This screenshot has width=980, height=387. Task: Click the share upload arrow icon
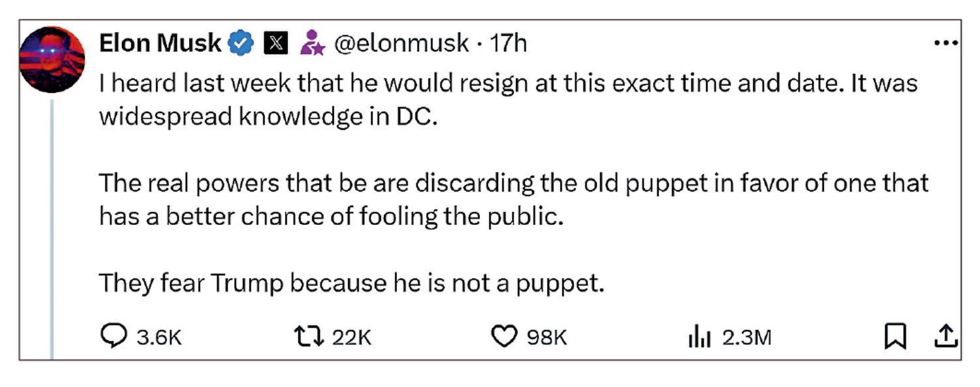(x=945, y=336)
